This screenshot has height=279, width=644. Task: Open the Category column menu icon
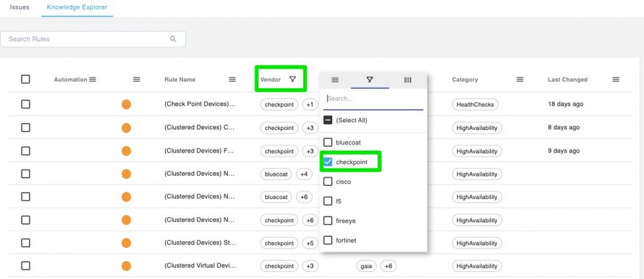pyautogui.click(x=520, y=79)
